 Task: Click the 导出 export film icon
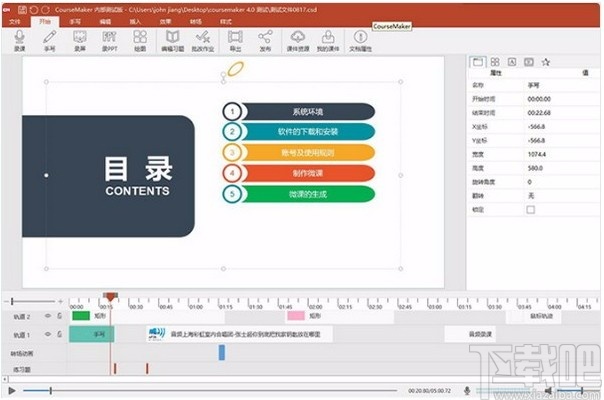pyautogui.click(x=235, y=40)
